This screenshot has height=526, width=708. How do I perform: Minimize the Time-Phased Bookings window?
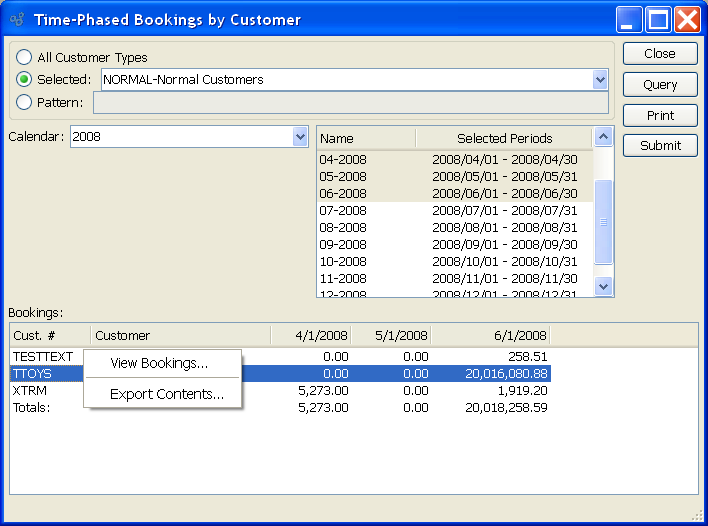point(629,20)
